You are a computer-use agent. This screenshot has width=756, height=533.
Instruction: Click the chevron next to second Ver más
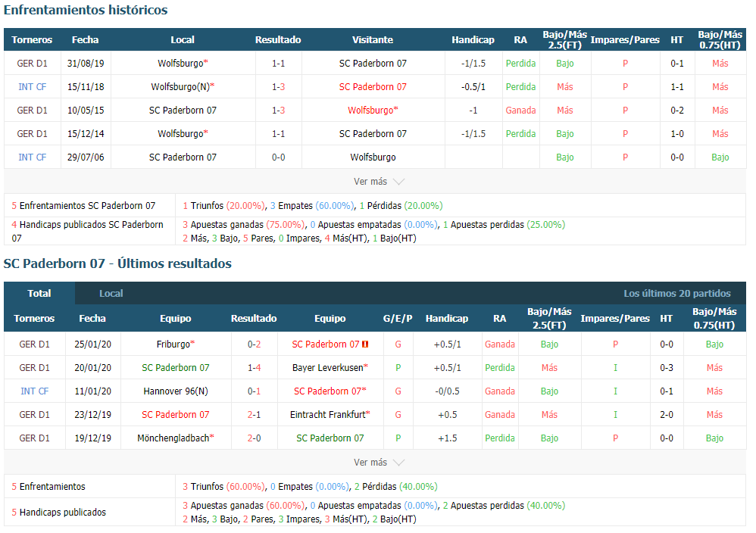click(x=398, y=463)
